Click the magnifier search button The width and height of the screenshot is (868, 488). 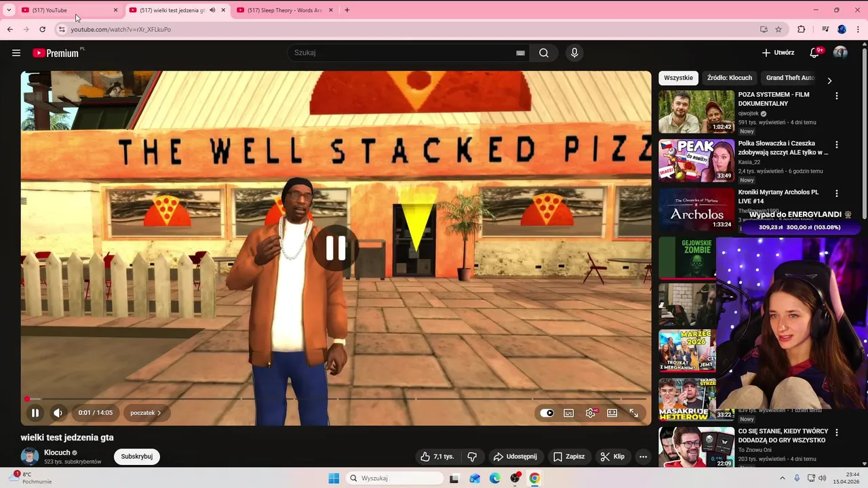pyautogui.click(x=544, y=53)
